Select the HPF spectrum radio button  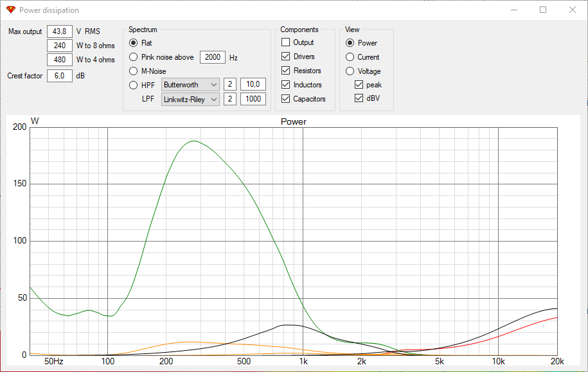point(133,85)
